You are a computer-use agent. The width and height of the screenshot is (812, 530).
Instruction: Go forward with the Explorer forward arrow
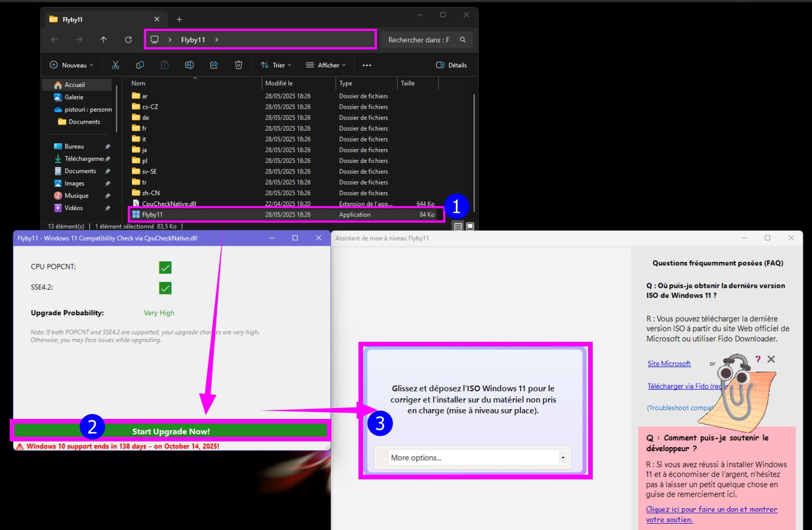[79, 40]
